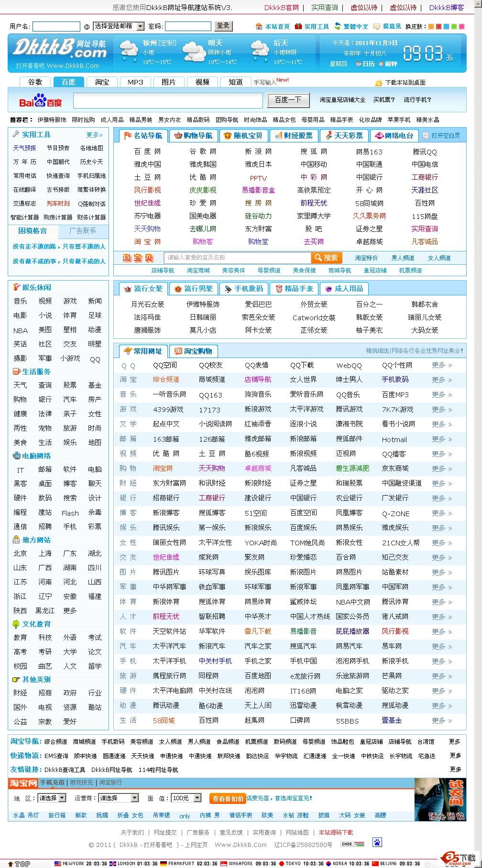Switch to the 谷歌 search tab
The width and height of the screenshot is (482, 868).
click(x=35, y=82)
